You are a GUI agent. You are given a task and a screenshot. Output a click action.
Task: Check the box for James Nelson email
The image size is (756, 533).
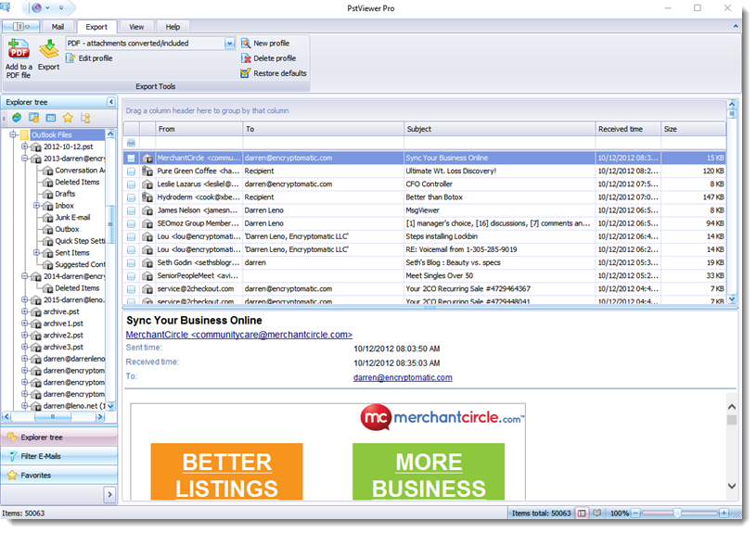pyautogui.click(x=131, y=210)
